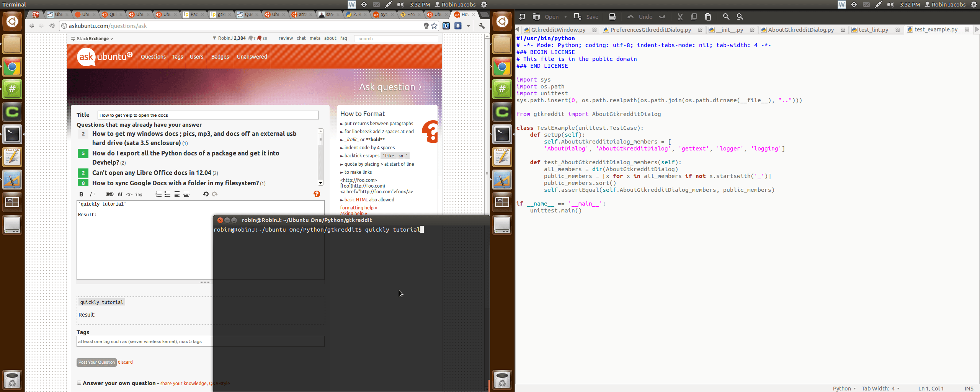Click the question body resize grippie
The width and height of the screenshot is (980, 392).
205,282
